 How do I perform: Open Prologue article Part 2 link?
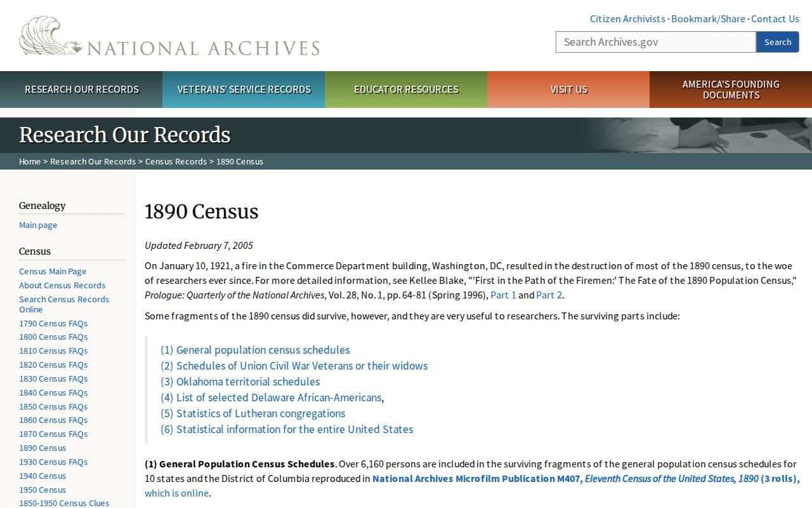(x=549, y=295)
